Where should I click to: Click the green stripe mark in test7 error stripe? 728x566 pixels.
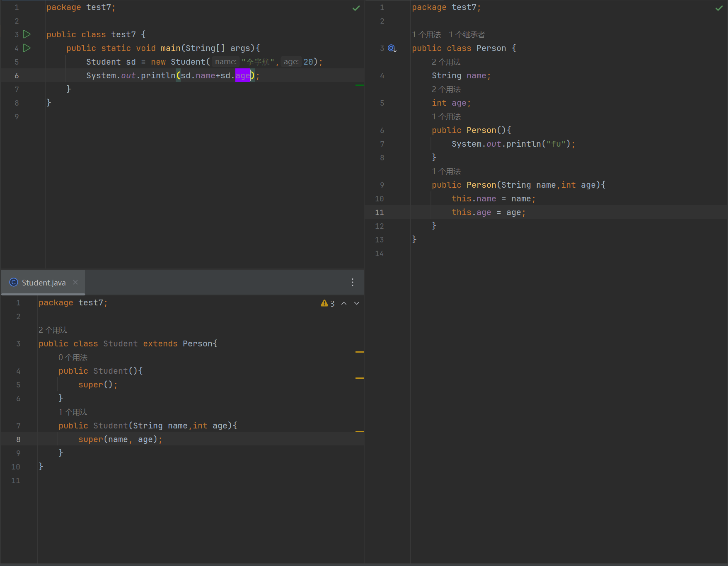[x=360, y=85]
